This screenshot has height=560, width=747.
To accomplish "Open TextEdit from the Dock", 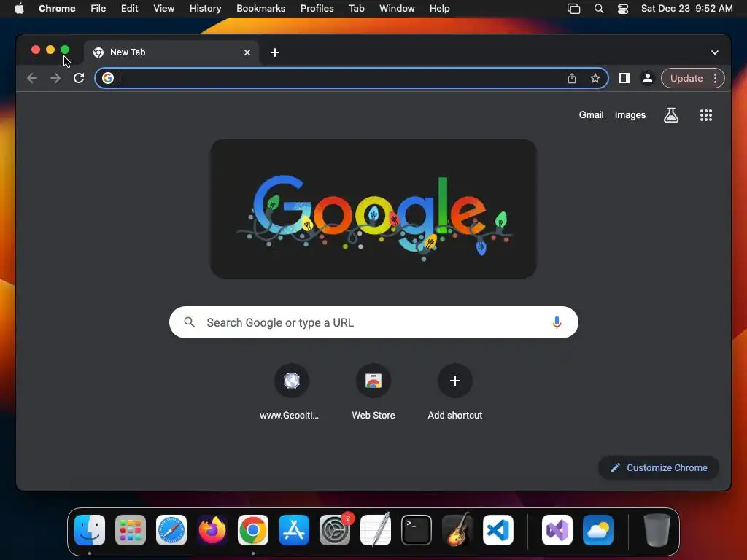I will 376,530.
